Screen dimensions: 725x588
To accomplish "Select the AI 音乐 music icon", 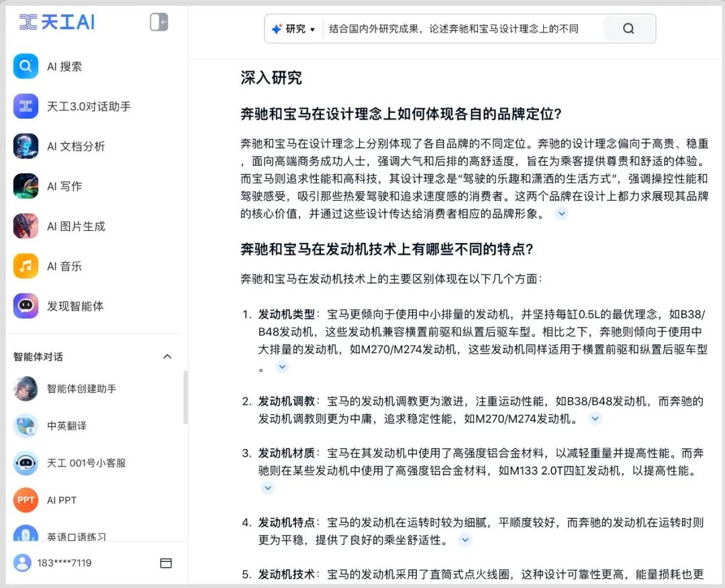I will (26, 266).
